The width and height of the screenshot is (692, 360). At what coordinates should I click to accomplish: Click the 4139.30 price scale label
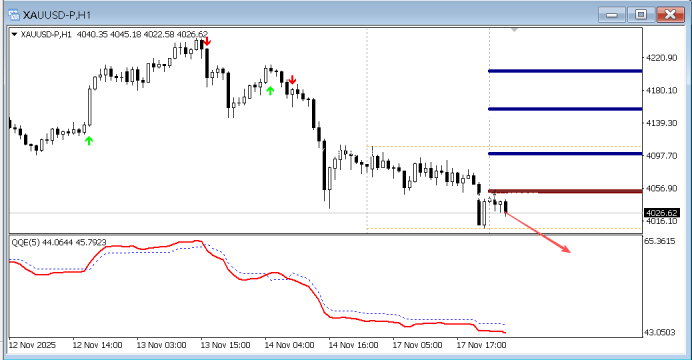662,123
